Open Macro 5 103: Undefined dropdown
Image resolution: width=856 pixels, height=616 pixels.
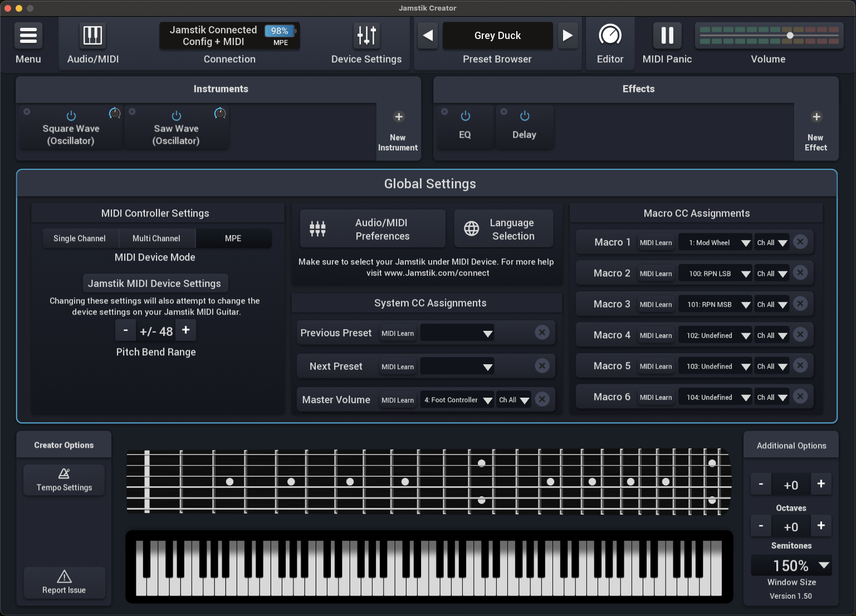716,366
